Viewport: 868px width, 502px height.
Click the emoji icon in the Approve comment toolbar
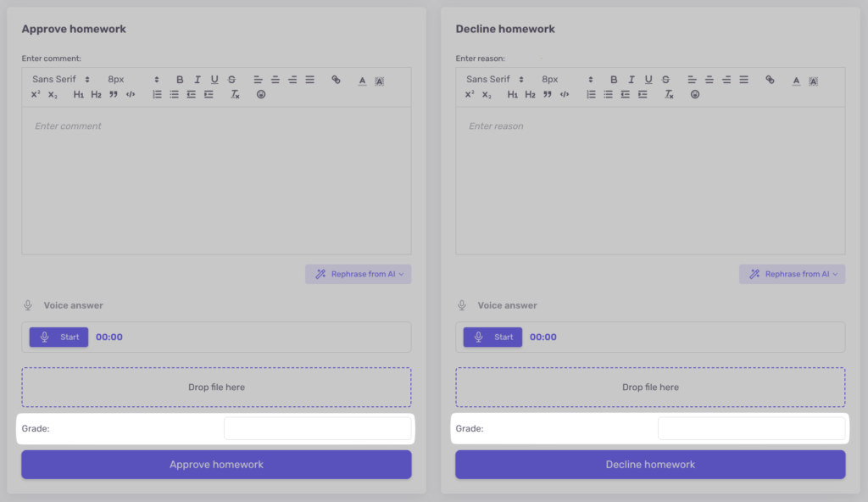point(261,94)
